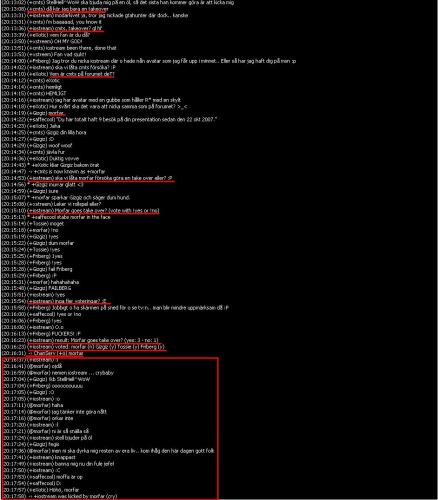
Task: Select the "!yes or !no" message from saffecool
Action: [x=41, y=314]
